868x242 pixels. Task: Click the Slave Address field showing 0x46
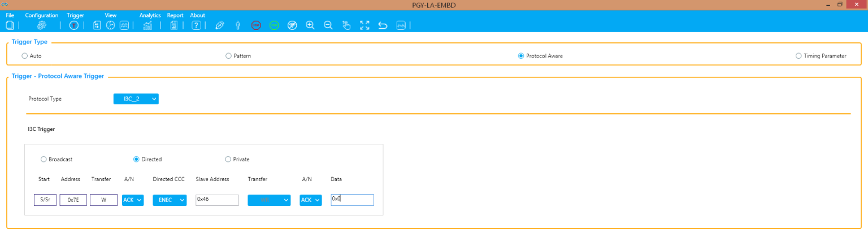point(217,200)
